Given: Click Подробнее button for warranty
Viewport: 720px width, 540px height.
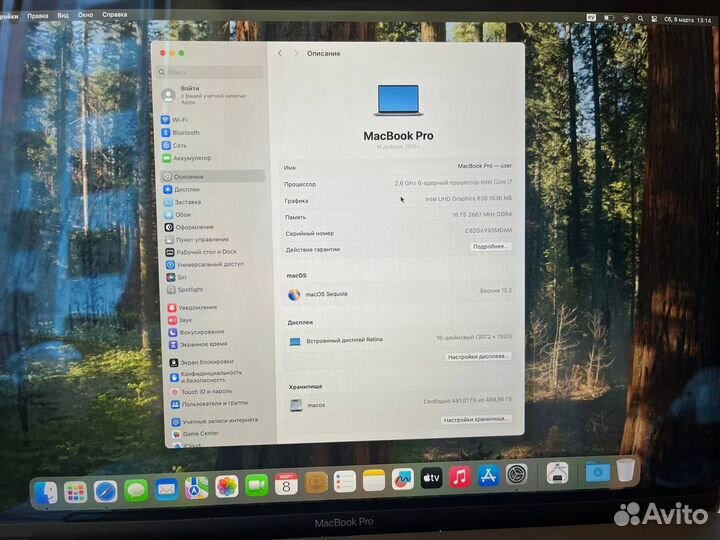Looking at the screenshot, I should click(x=490, y=247).
